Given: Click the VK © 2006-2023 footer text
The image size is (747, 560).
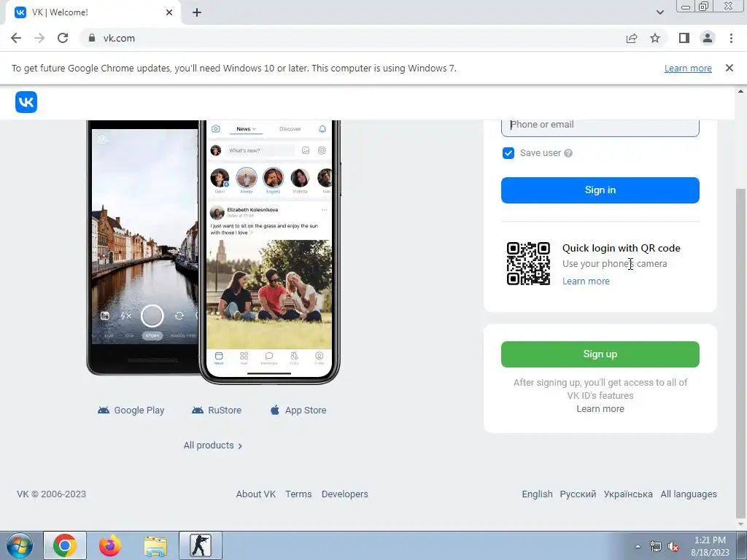Looking at the screenshot, I should [x=52, y=494].
